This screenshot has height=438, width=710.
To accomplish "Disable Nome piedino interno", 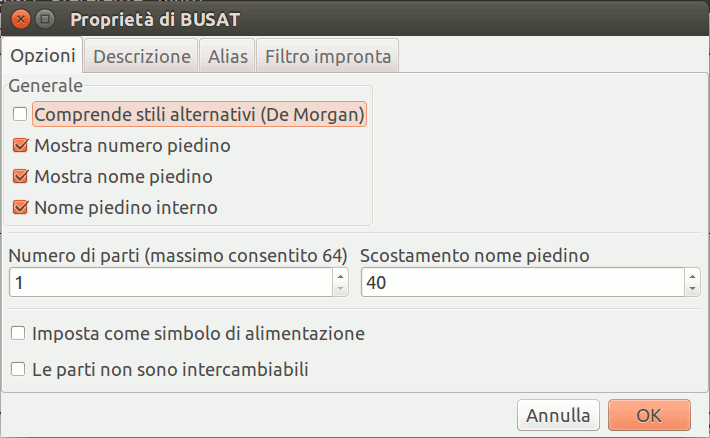I will pyautogui.click(x=20, y=208).
